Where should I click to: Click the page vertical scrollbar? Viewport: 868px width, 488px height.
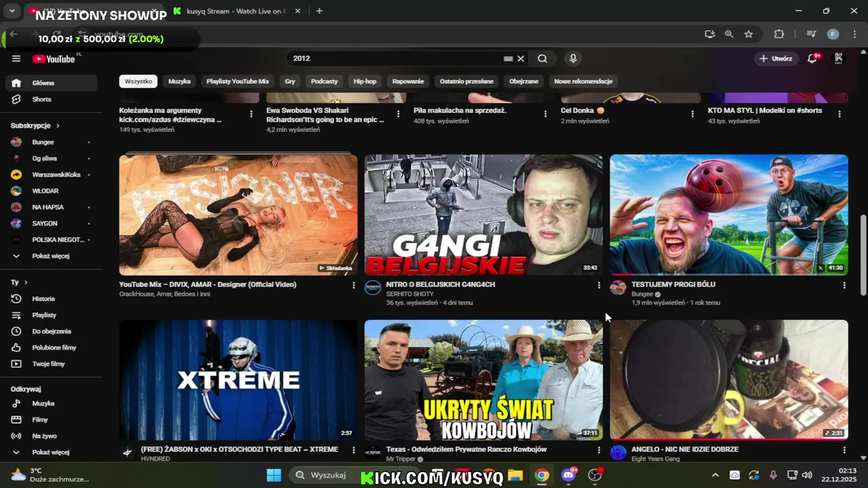tap(863, 256)
